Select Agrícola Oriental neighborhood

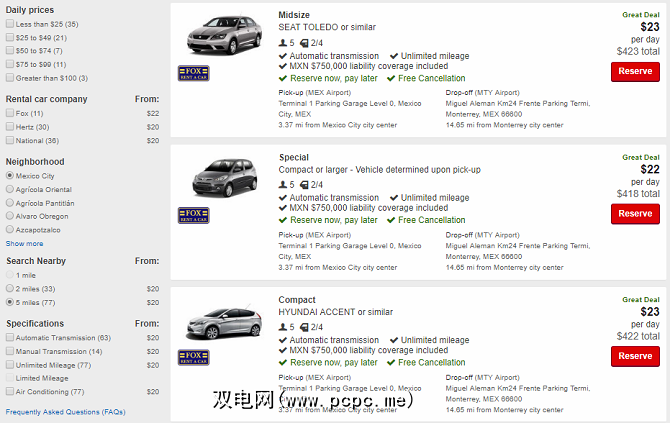10,189
